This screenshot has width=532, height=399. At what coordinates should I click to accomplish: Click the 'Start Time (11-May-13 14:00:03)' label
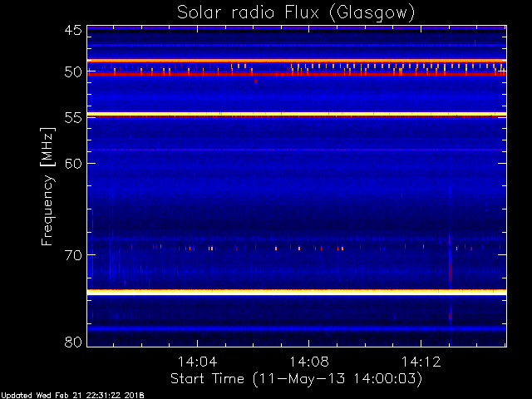pos(296,379)
